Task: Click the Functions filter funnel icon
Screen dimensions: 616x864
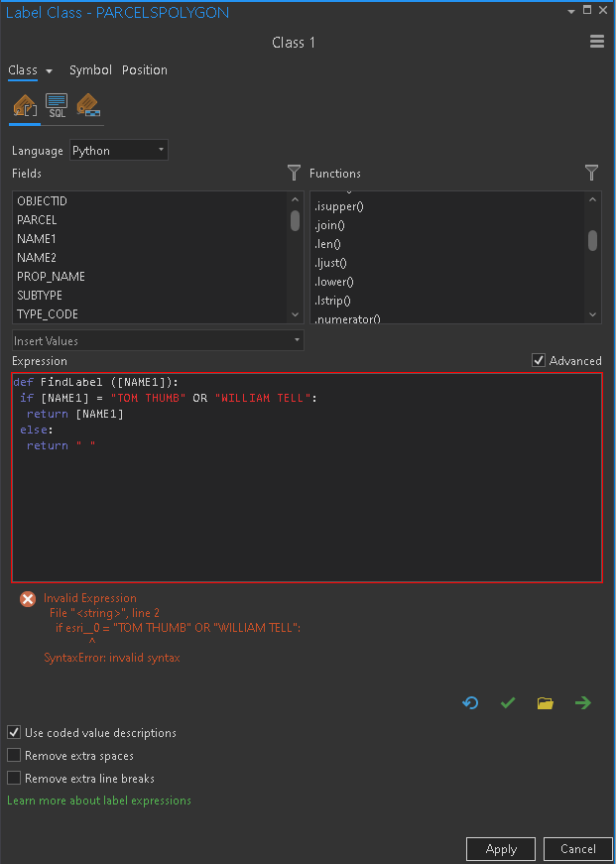Action: (x=591, y=173)
